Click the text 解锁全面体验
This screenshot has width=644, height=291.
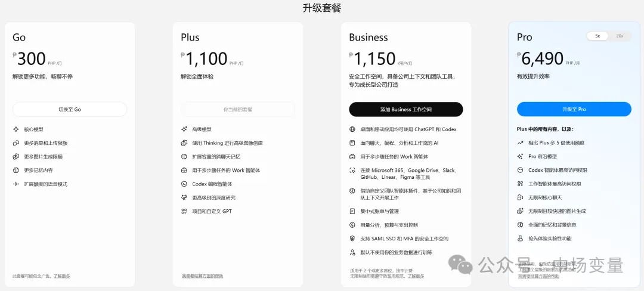pos(197,76)
